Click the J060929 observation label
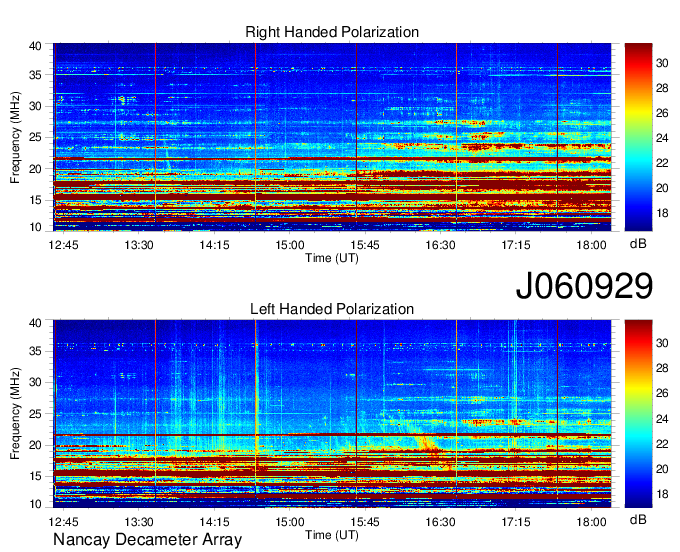 584,286
